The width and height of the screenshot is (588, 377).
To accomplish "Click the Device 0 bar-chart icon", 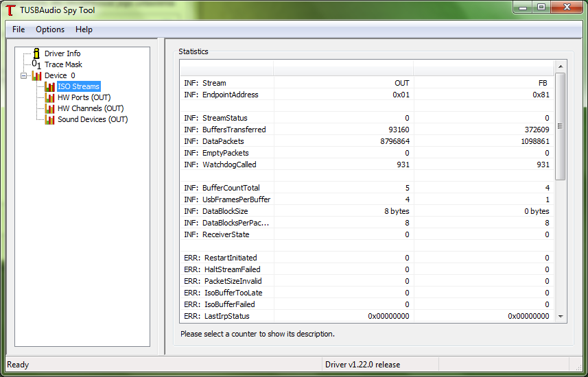I will [x=36, y=75].
